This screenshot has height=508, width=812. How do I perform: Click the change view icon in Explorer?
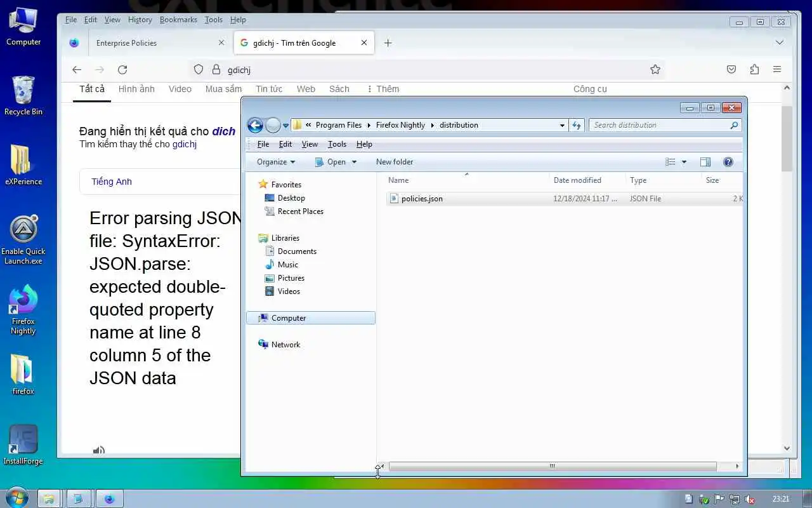tap(671, 162)
